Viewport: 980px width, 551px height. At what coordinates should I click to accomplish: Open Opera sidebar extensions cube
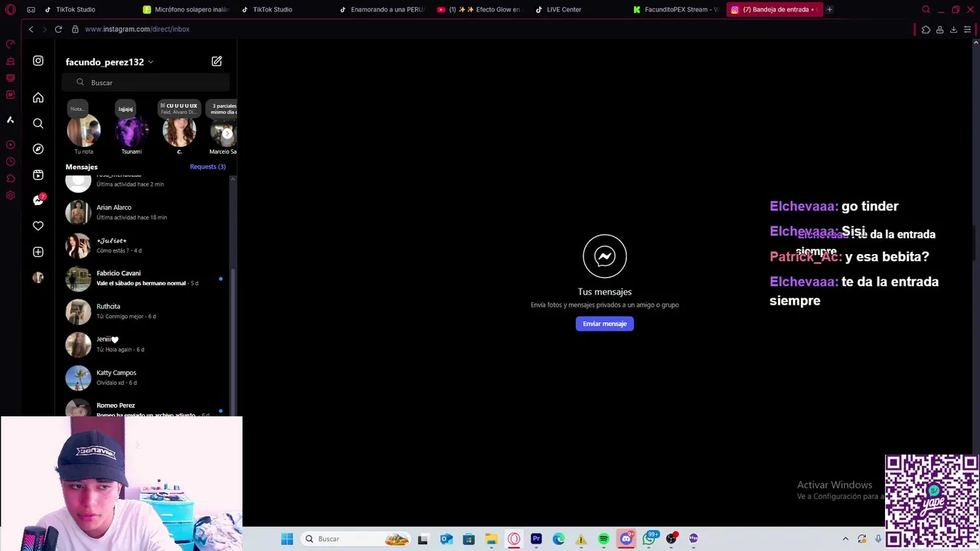(x=10, y=178)
